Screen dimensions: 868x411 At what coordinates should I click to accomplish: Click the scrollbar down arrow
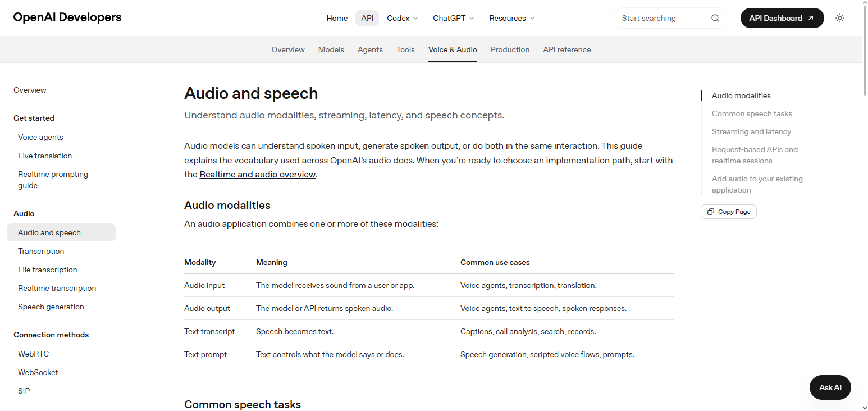click(x=865, y=407)
